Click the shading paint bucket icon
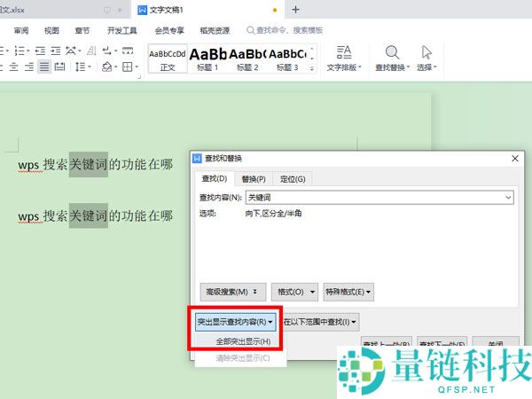 (x=107, y=66)
